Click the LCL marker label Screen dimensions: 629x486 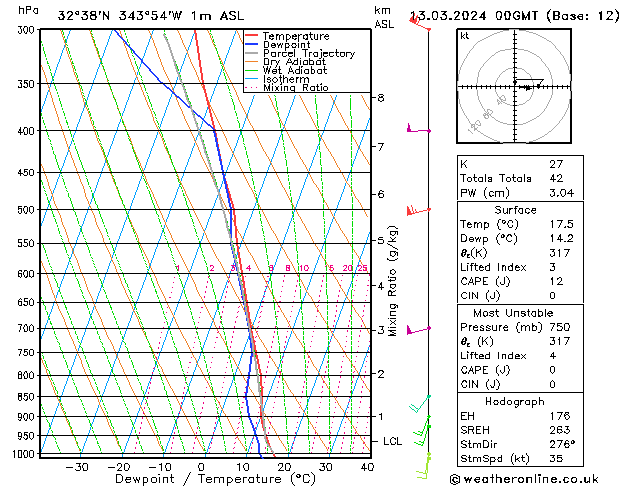[x=394, y=441]
